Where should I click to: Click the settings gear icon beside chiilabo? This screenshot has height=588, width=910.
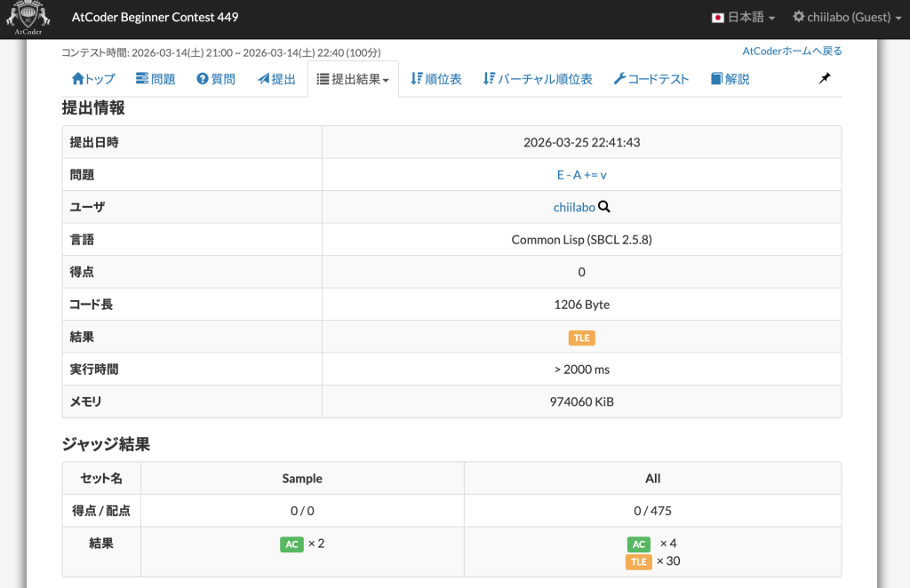(799, 17)
